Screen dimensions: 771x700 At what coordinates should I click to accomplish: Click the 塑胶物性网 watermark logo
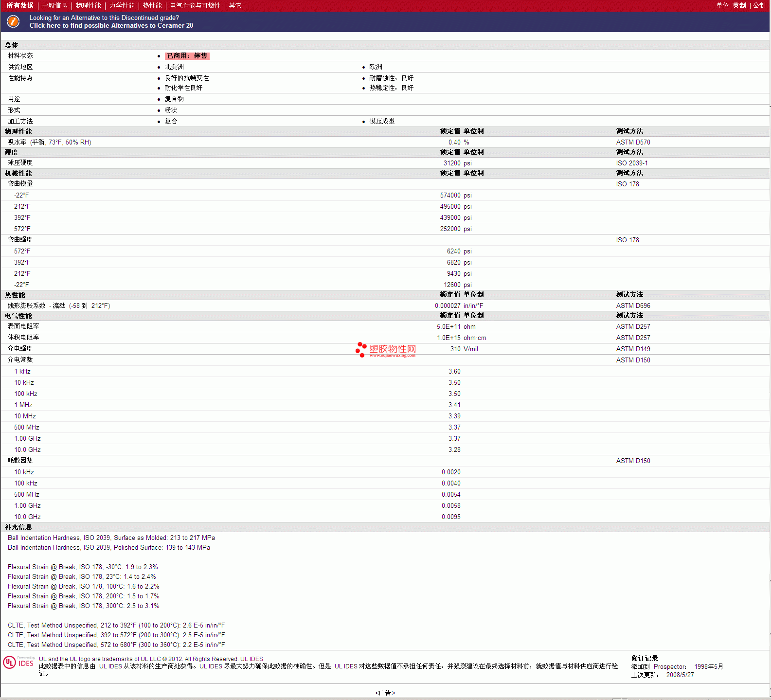(x=386, y=350)
